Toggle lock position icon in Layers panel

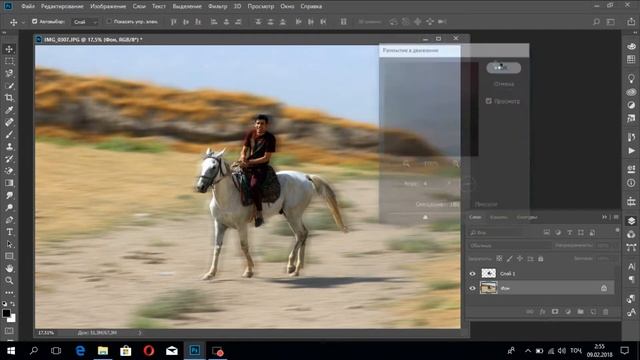tap(520, 259)
